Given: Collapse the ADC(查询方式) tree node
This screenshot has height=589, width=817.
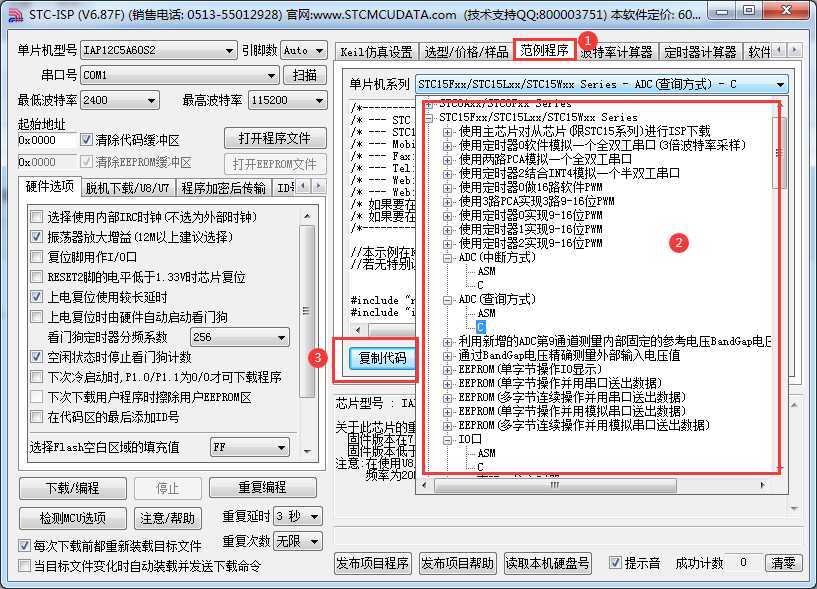Looking at the screenshot, I should 447,300.
